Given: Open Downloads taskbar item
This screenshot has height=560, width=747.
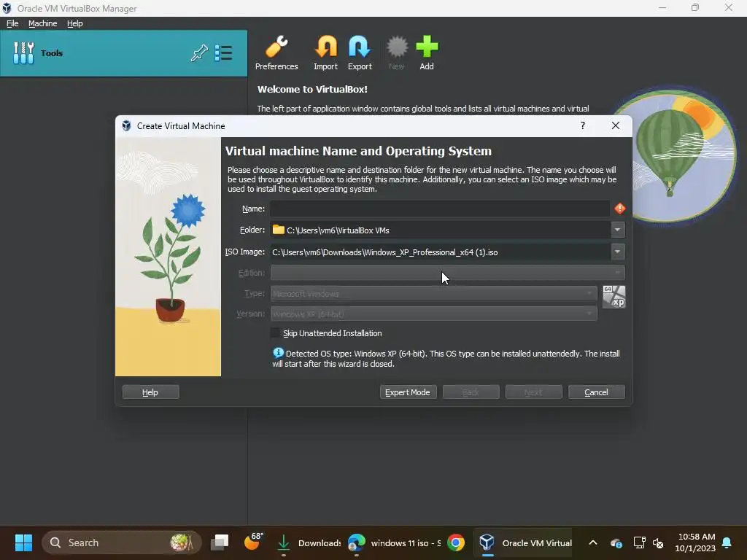Looking at the screenshot, I should click(309, 542).
